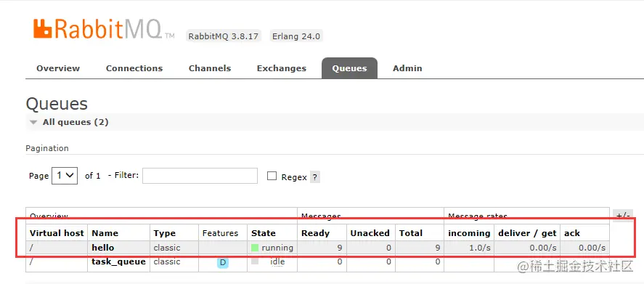Open the +/- column selector
The height and width of the screenshot is (284, 644).
click(x=623, y=216)
